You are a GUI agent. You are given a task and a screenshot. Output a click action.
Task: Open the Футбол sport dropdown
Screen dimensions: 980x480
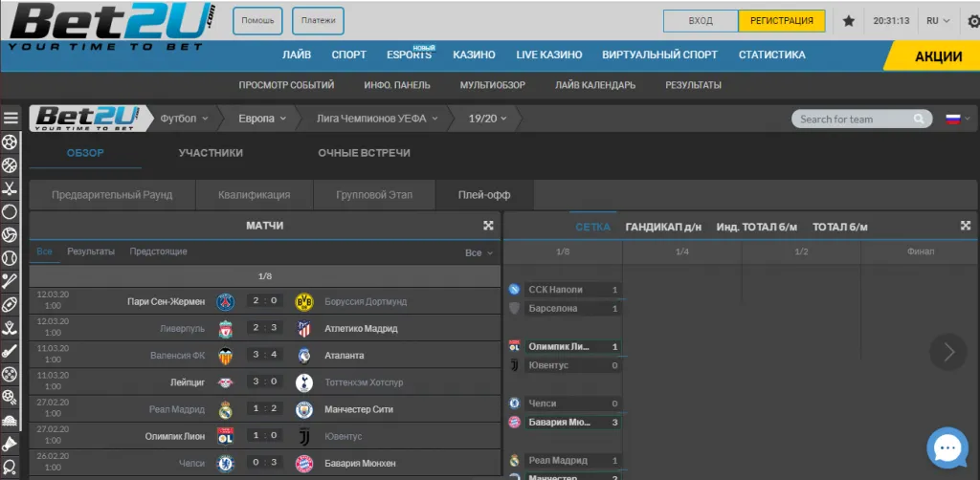[x=185, y=119]
